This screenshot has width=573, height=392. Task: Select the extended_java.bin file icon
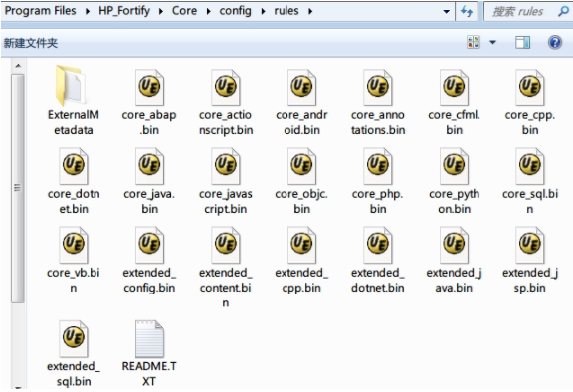coord(454,245)
